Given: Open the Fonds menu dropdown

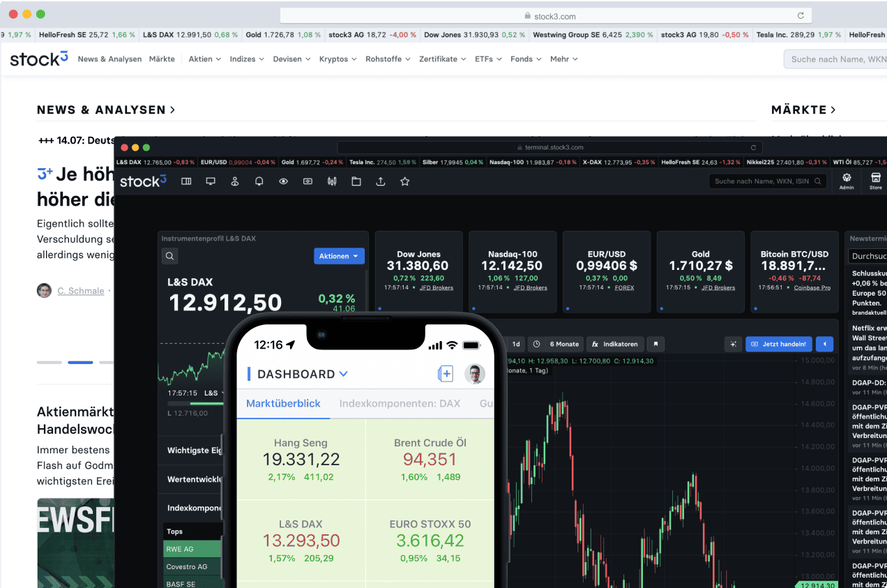Looking at the screenshot, I should pyautogui.click(x=526, y=59).
